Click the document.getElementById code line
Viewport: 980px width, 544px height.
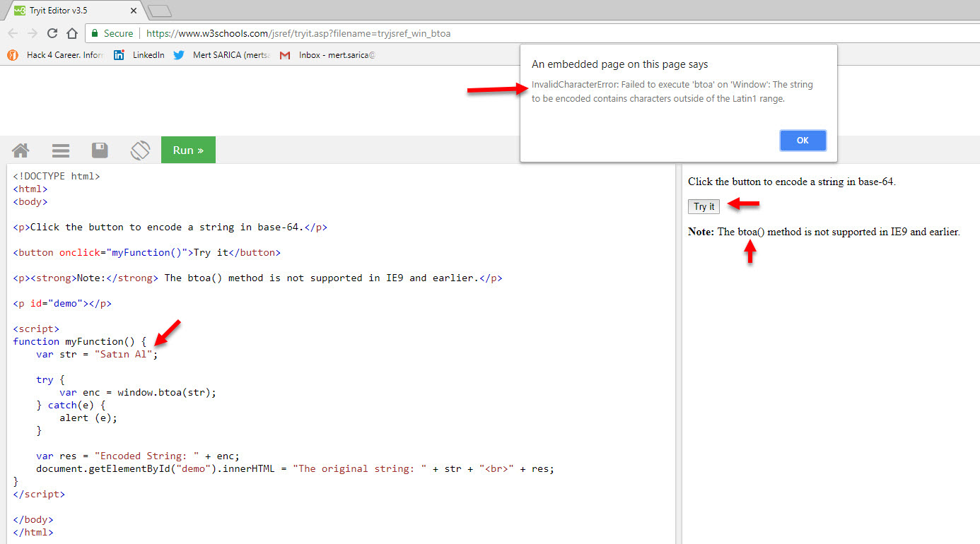295,468
